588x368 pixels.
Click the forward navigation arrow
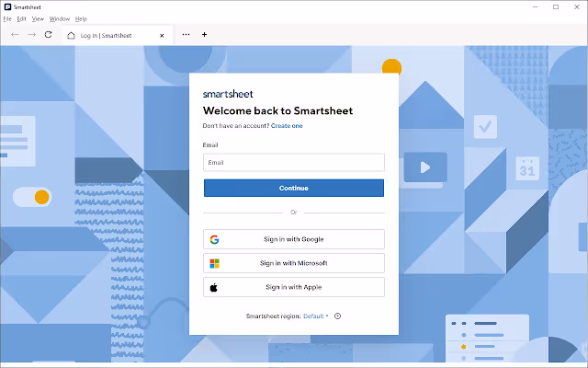tap(31, 35)
